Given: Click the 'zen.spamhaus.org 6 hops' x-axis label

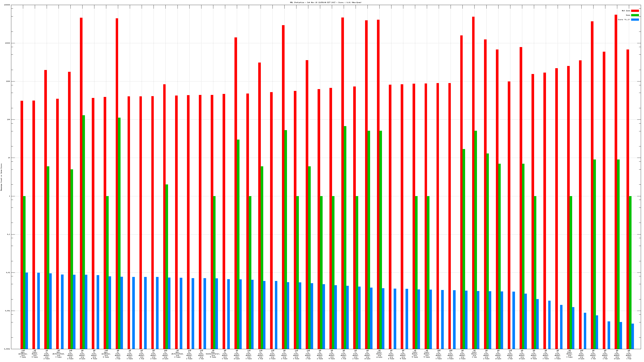Looking at the screenshot, I should coord(106,354).
